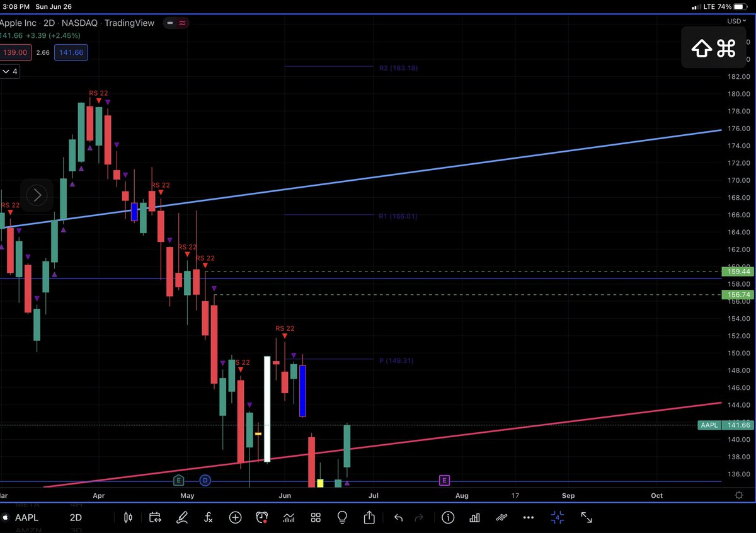Toggle the red wave market status indicator
756x533 pixels.
183,23
